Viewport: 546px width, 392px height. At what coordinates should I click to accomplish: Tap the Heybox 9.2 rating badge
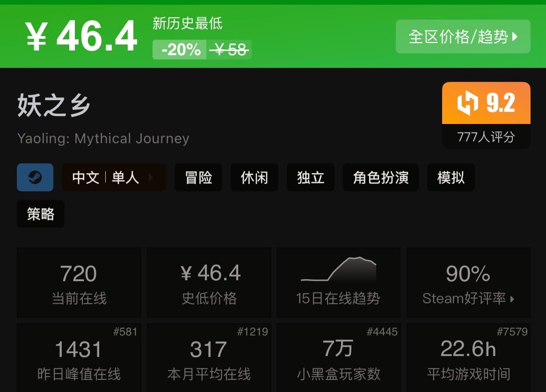point(486,103)
